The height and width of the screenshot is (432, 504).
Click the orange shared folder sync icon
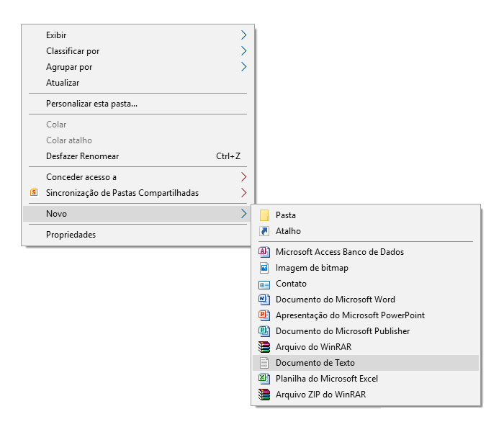pos(34,192)
